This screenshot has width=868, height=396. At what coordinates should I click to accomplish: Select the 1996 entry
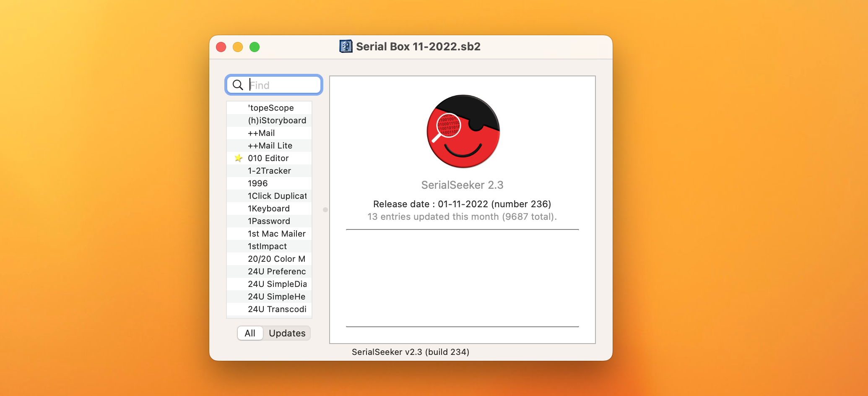[269, 183]
